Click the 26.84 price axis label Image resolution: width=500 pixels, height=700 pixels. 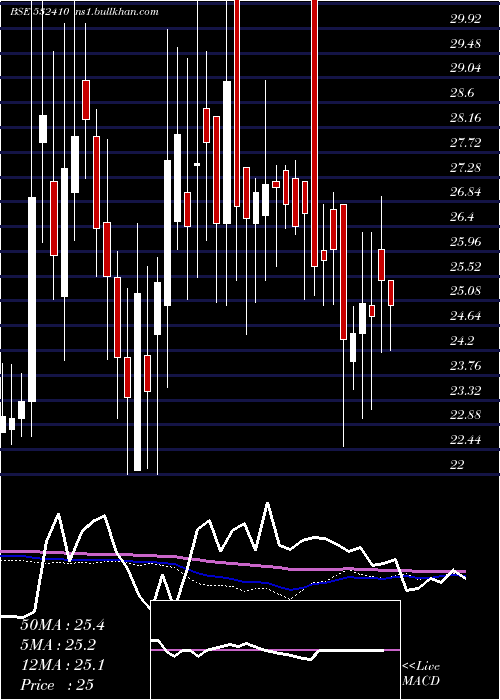(x=465, y=192)
